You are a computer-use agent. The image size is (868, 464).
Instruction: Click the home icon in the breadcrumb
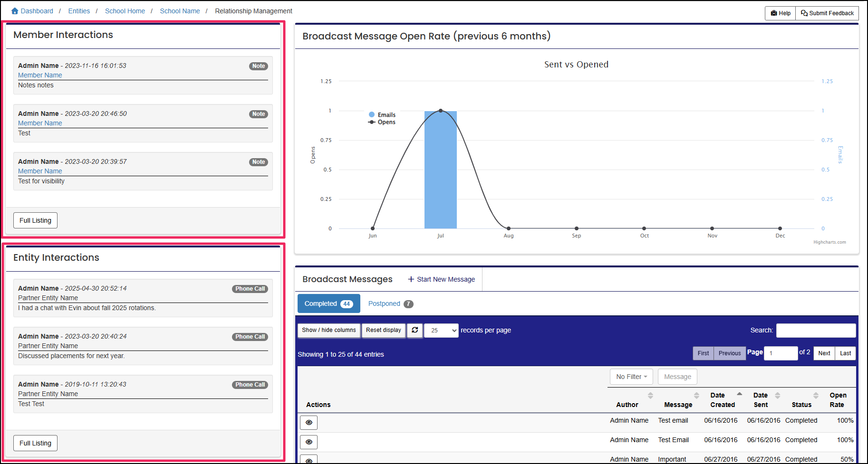click(13, 10)
